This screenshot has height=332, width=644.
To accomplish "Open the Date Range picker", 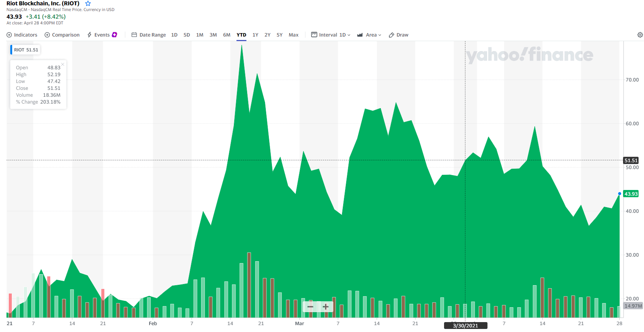I will click(149, 35).
